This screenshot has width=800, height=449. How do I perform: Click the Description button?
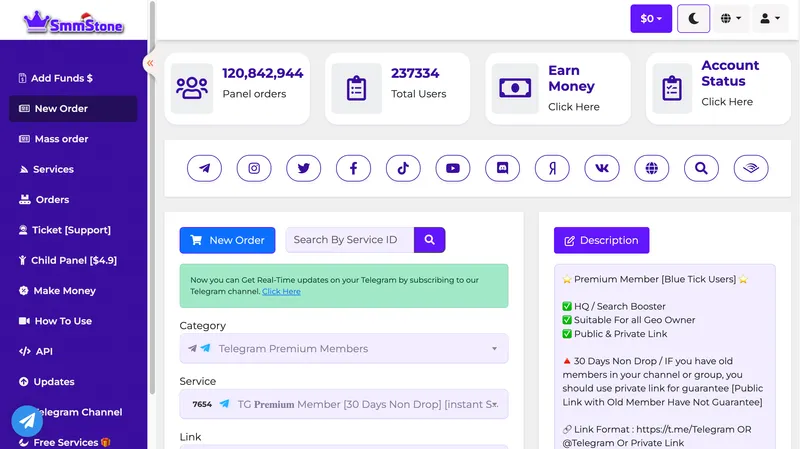point(602,240)
